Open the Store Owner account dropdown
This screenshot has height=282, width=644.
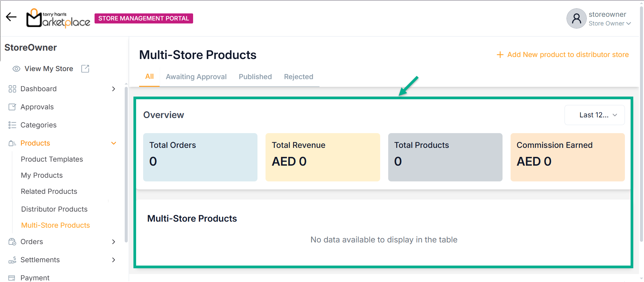[610, 23]
